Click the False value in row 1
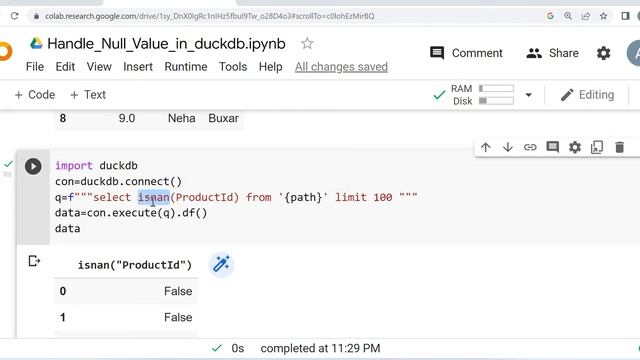The height and width of the screenshot is (360, 640). click(178, 317)
